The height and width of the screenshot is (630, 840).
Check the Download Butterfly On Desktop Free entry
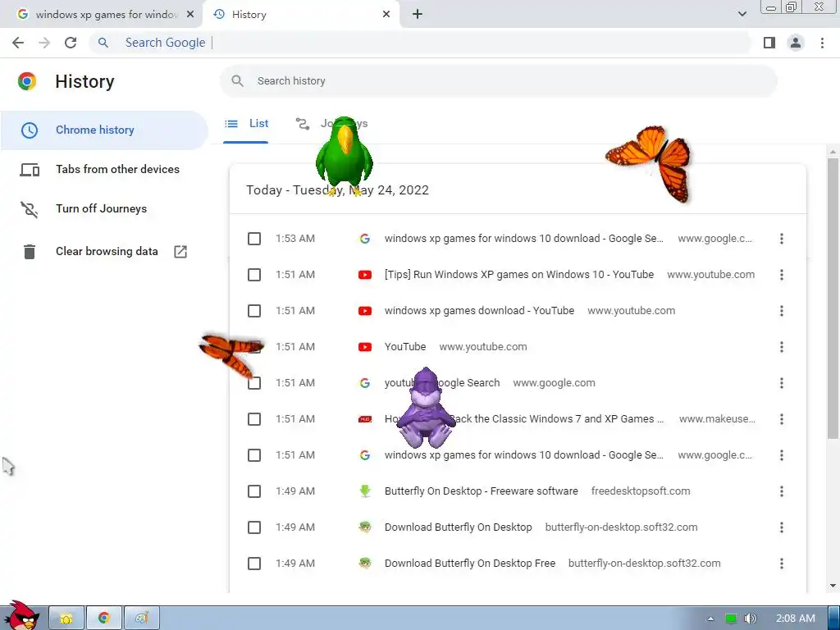point(254,564)
